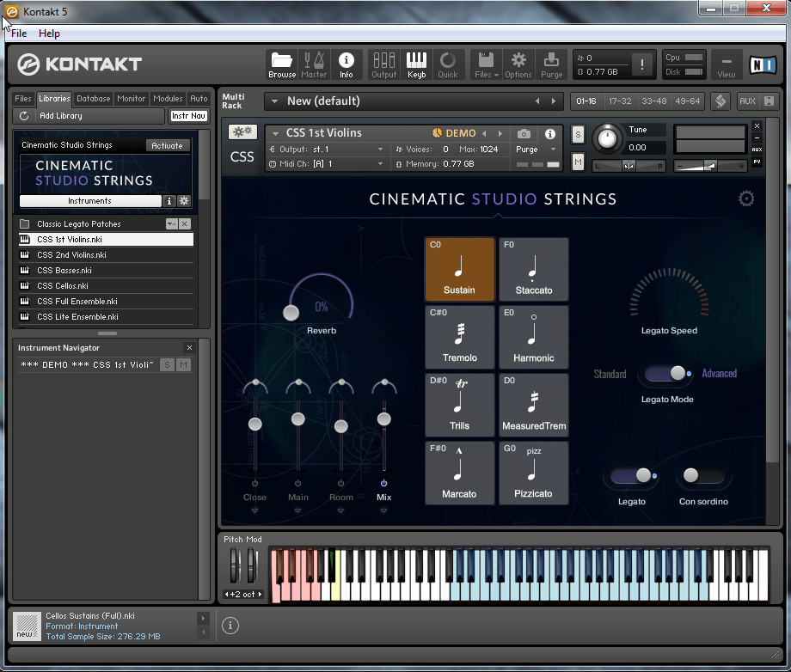Screen dimensions: 791x672
Task: Toggle the Browse panel icon
Action: click(x=281, y=64)
